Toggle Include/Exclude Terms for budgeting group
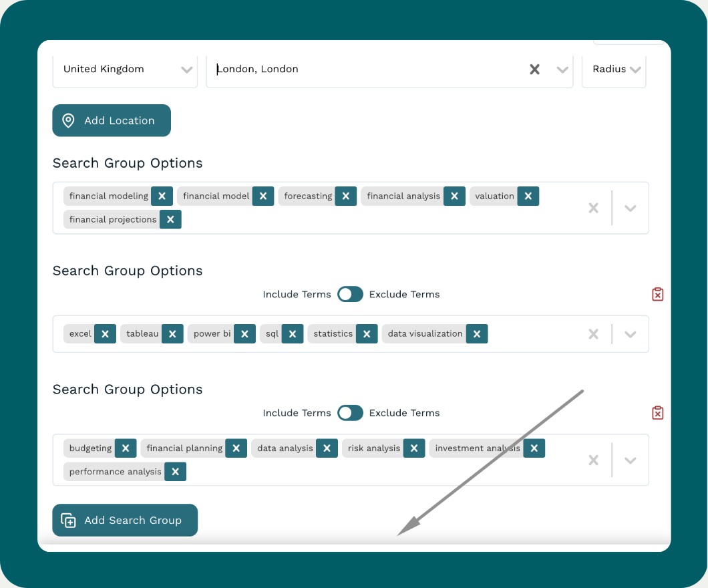 pos(350,413)
